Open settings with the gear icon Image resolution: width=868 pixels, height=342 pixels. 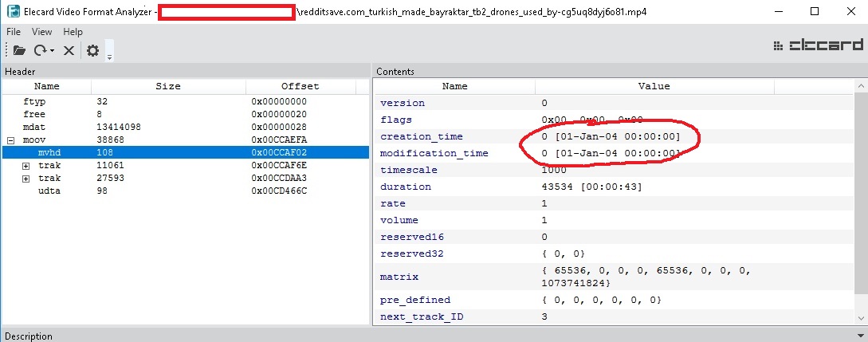92,50
